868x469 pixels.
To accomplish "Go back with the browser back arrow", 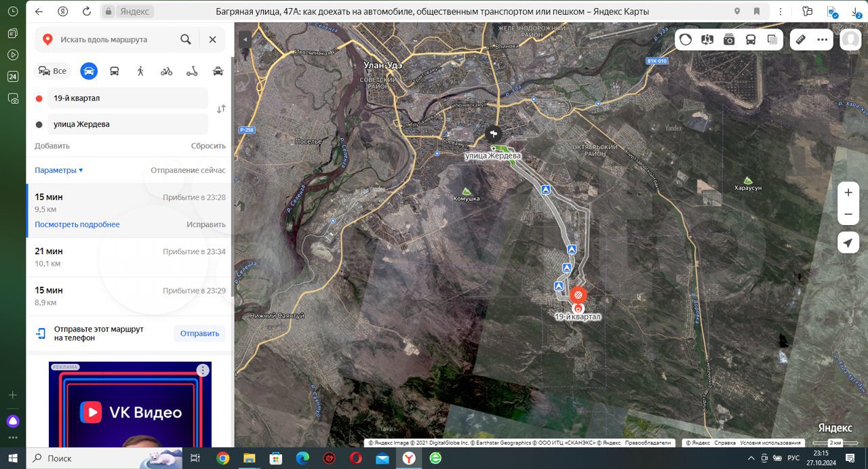I will (x=39, y=12).
